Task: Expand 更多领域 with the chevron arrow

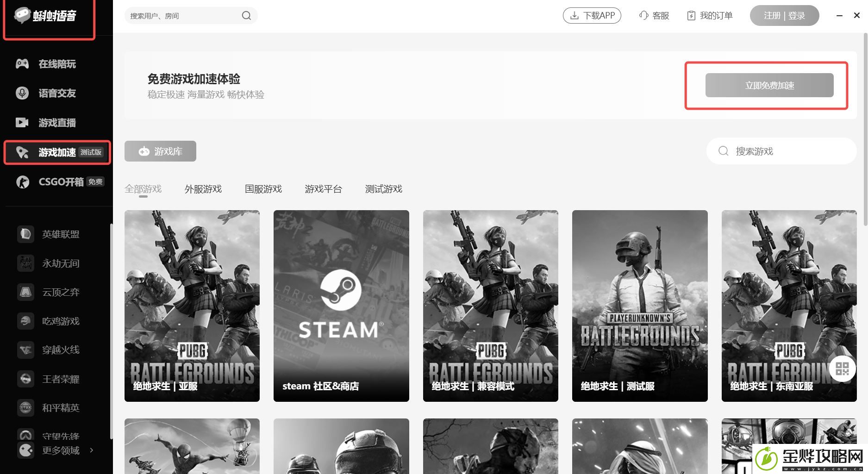Action: (x=92, y=450)
